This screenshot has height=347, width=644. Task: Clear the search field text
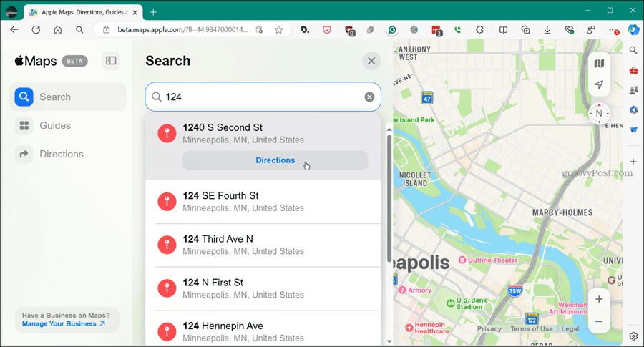pos(369,97)
